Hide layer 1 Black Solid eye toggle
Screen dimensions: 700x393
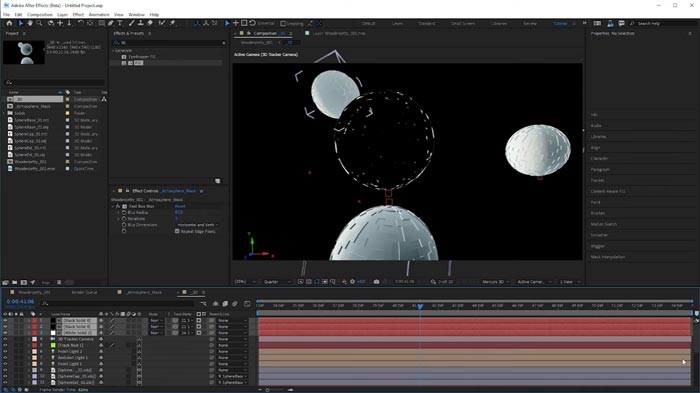(5, 321)
